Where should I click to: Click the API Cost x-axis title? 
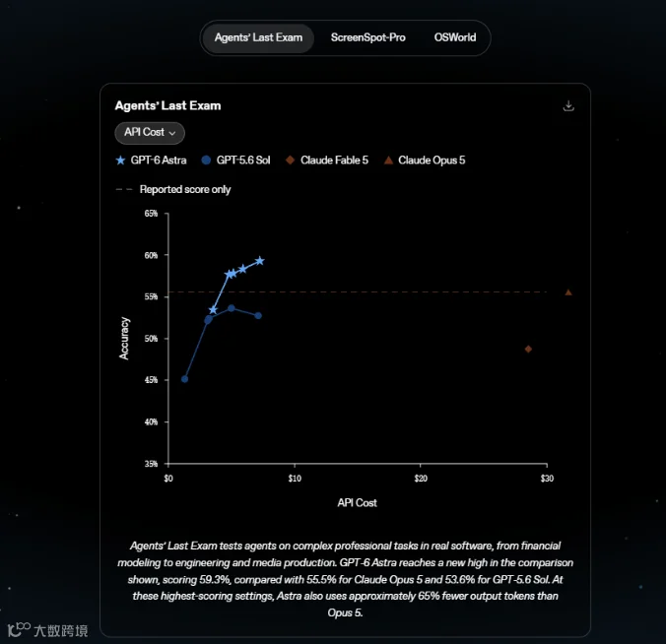tap(358, 503)
